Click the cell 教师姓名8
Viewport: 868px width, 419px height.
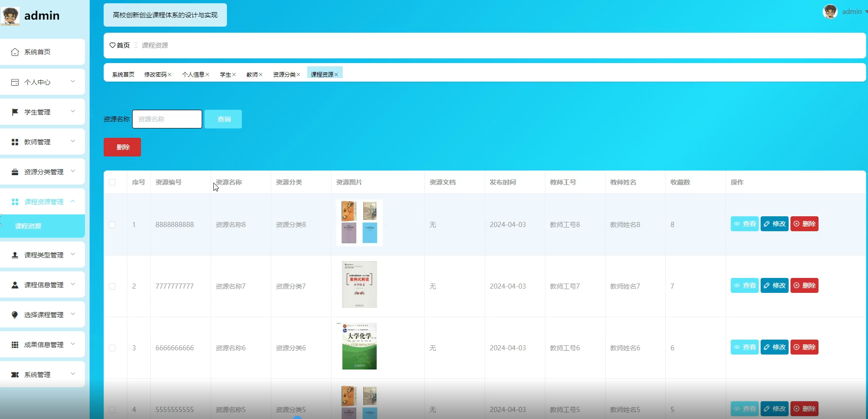[625, 225]
